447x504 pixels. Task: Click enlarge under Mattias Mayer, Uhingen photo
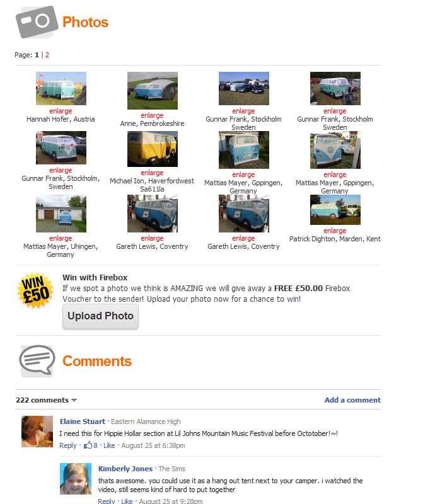pos(61,238)
